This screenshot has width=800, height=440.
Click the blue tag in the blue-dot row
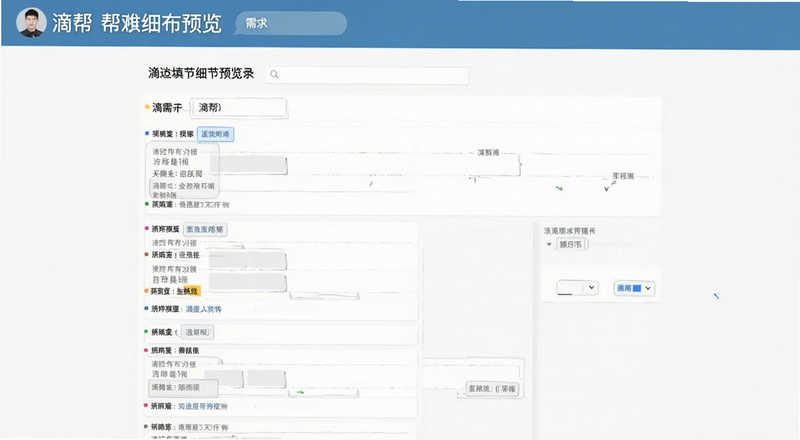(215, 134)
